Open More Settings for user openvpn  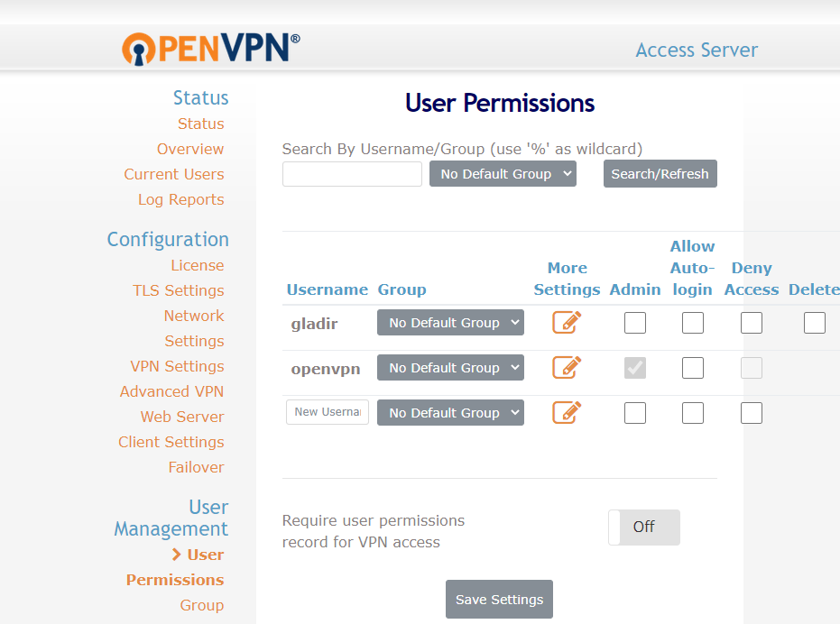tap(567, 367)
